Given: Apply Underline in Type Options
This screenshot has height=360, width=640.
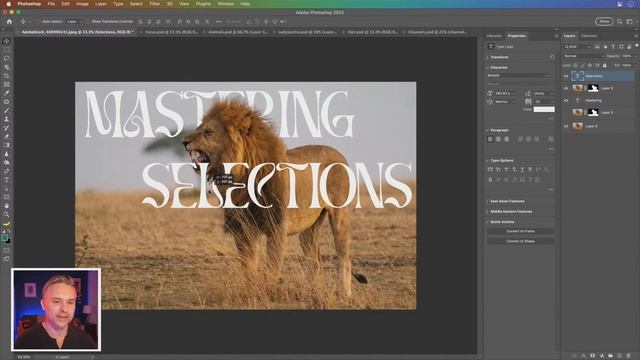Looking at the screenshot, I should pos(522,169).
